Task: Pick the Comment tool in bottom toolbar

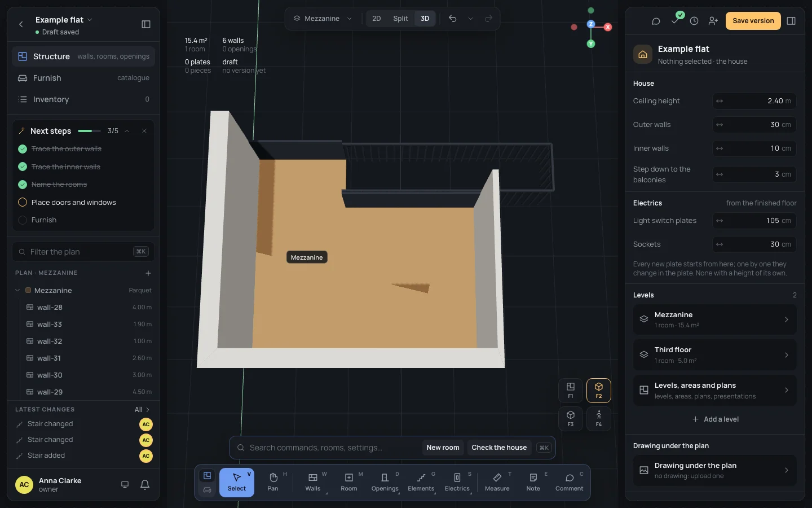Action: tap(570, 483)
